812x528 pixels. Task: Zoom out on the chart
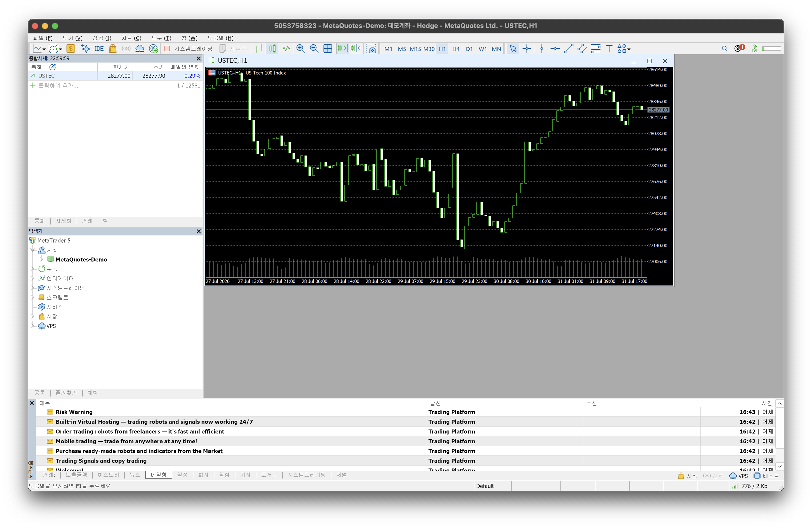314,49
